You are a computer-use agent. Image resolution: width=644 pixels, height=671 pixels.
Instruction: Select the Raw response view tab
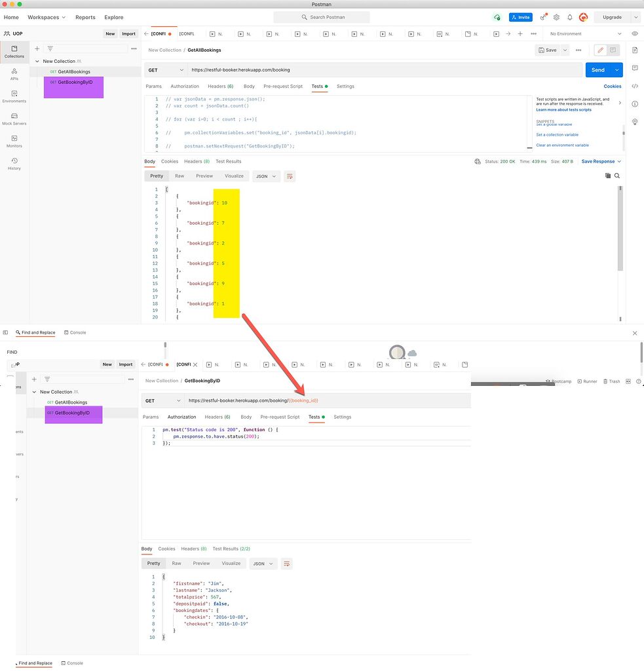(x=179, y=176)
